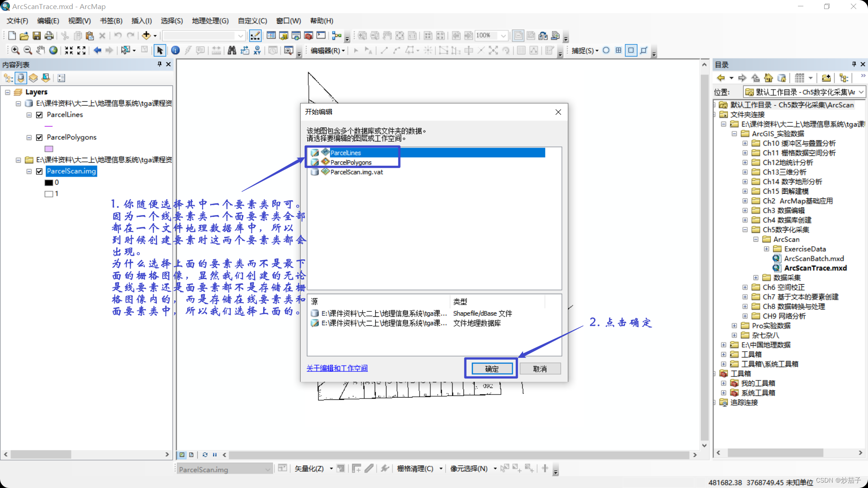Open 栅格清理 menu on ArcScan toolbar
This screenshot has height=488, width=868.
(x=419, y=469)
